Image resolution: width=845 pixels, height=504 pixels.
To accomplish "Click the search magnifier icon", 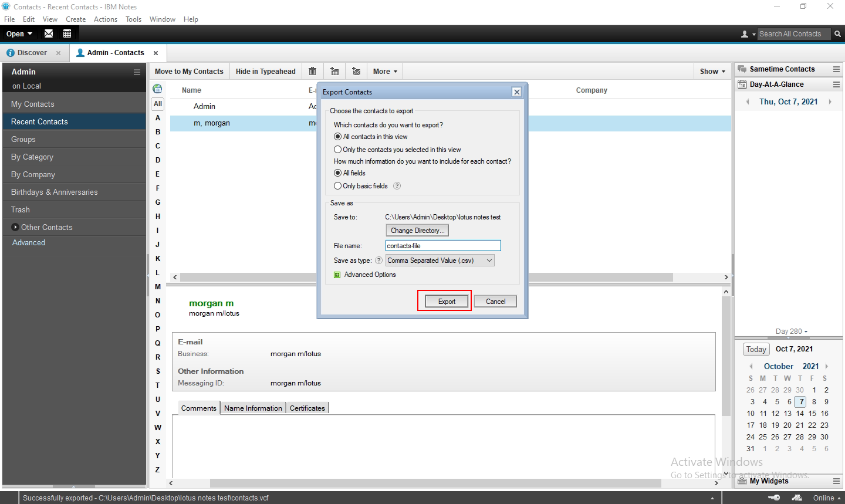I will tap(837, 34).
